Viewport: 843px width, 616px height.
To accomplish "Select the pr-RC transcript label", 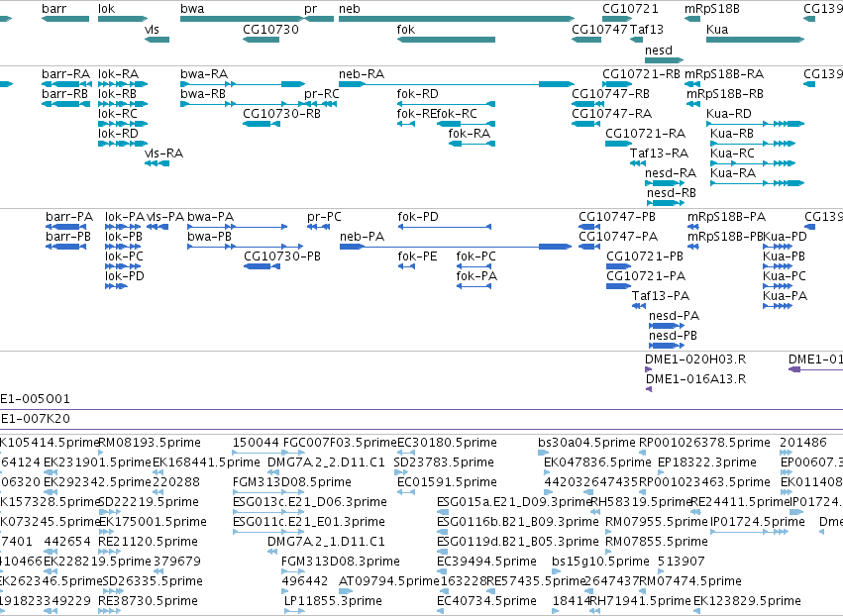I will pos(322,93).
